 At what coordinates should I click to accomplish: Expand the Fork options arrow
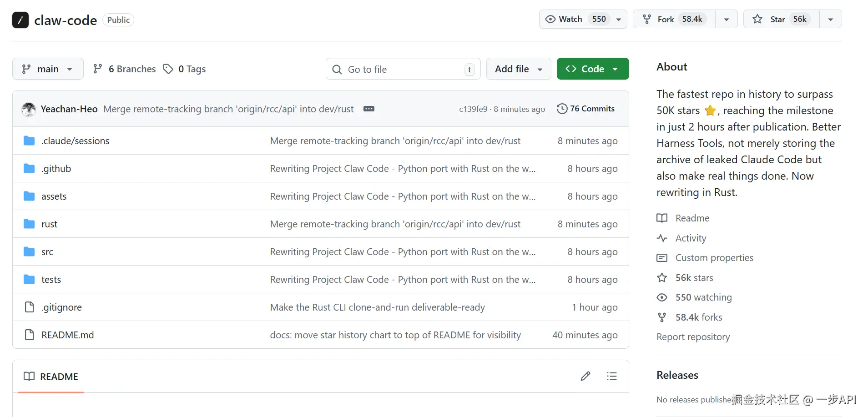point(727,19)
